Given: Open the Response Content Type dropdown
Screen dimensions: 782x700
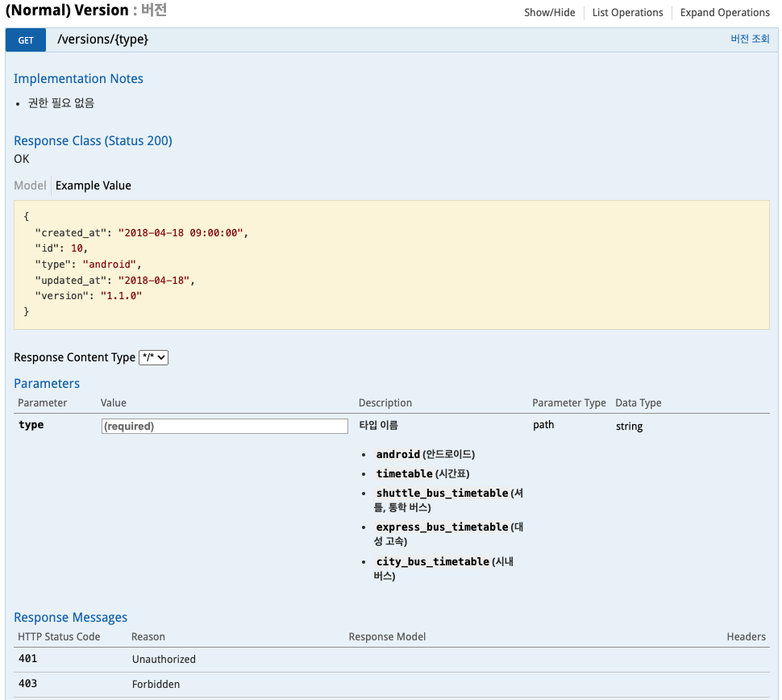Looking at the screenshot, I should [153, 357].
